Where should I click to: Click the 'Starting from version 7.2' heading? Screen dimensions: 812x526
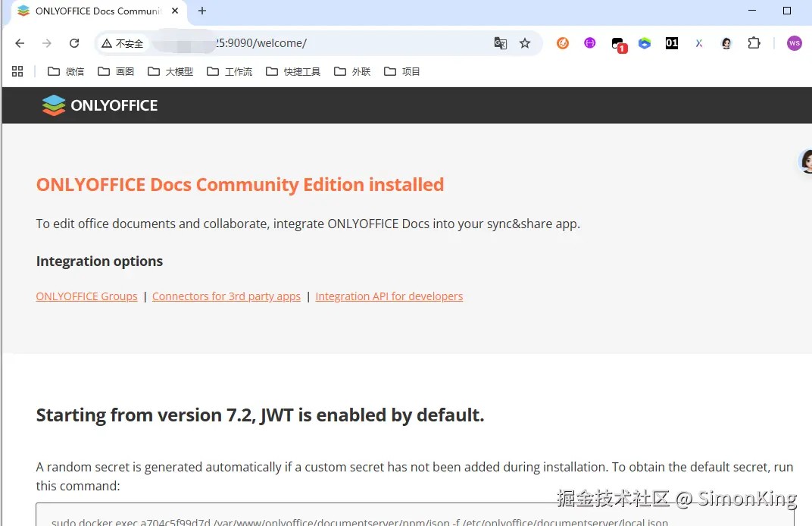(x=260, y=415)
